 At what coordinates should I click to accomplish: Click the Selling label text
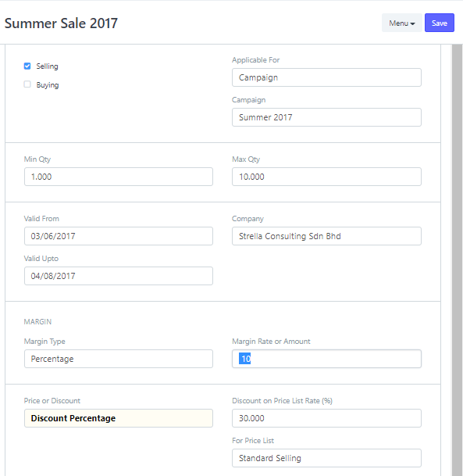click(x=47, y=66)
